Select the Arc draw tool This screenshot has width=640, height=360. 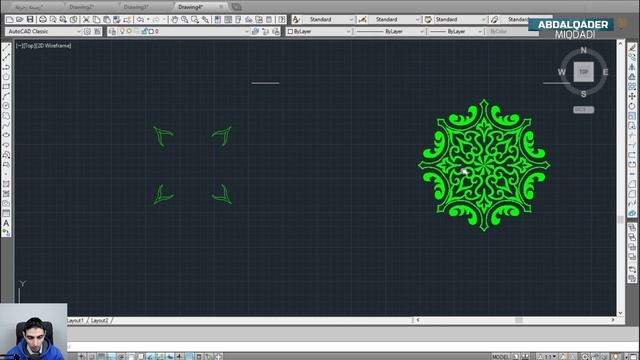tap(6, 96)
